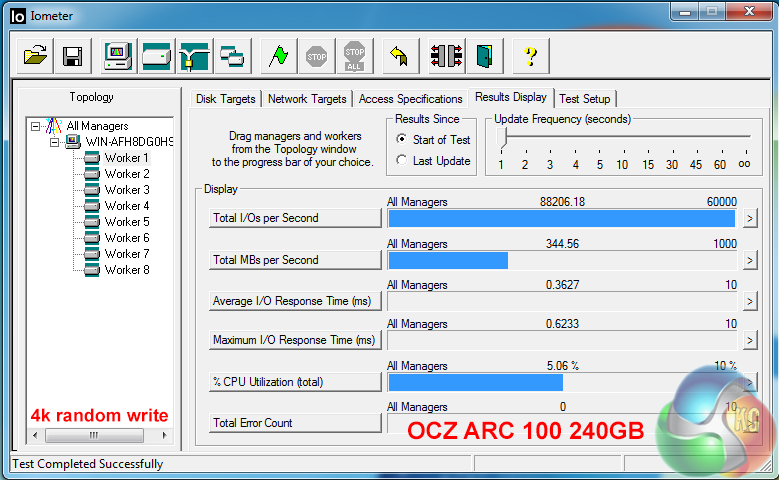Select the WIN-AFH8DG0HS manager computer icon
Screen dimensions: 779x480
pyautogui.click(x=73, y=142)
